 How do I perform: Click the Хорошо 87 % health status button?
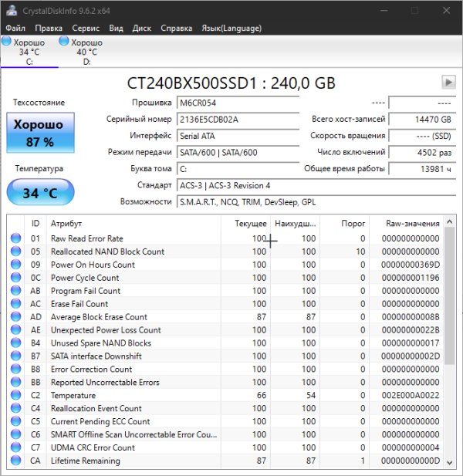click(x=39, y=133)
